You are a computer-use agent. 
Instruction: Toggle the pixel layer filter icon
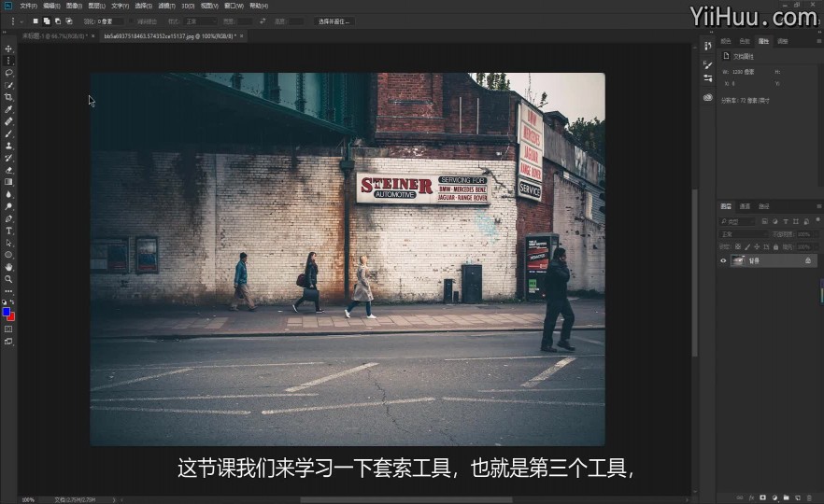pos(764,221)
